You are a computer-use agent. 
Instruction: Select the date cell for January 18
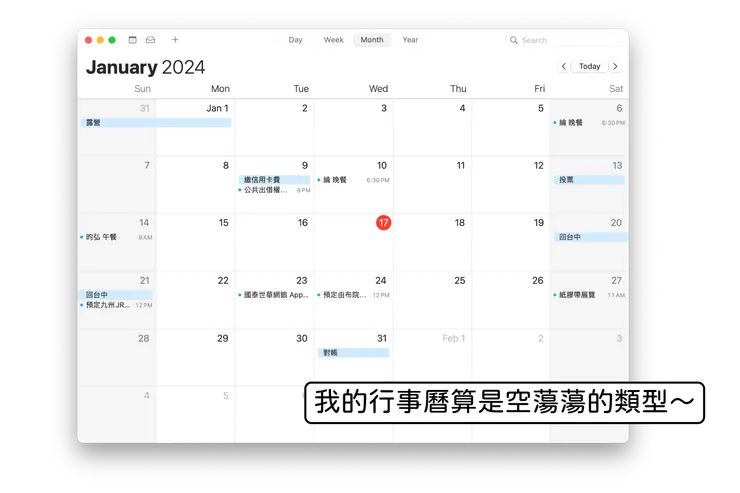click(432, 242)
